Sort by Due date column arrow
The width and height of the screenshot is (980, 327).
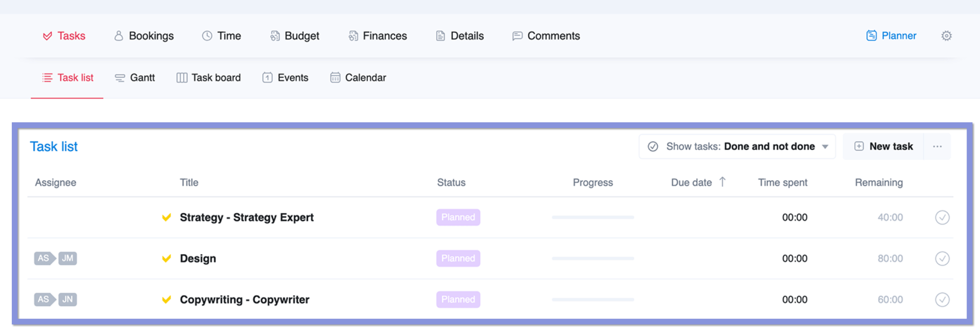pos(722,182)
